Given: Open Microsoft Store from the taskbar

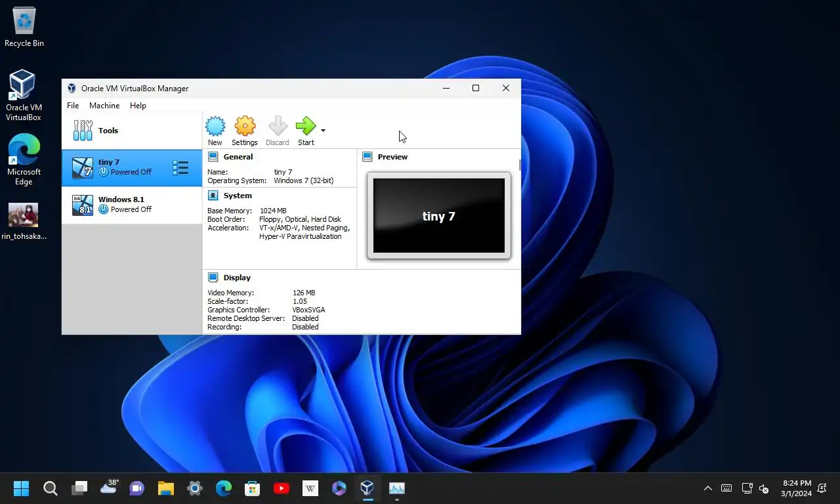Looking at the screenshot, I should (253, 488).
